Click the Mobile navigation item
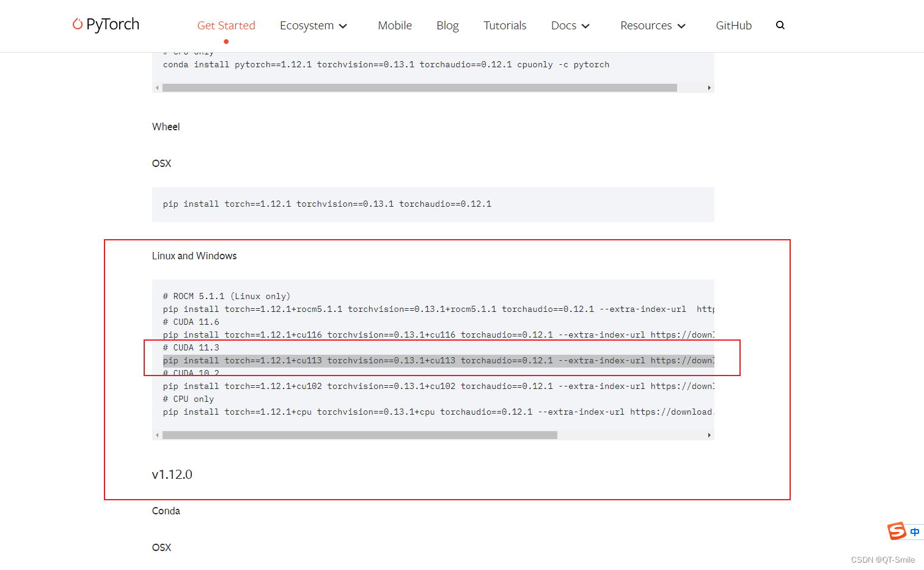924x570 pixels. point(395,25)
